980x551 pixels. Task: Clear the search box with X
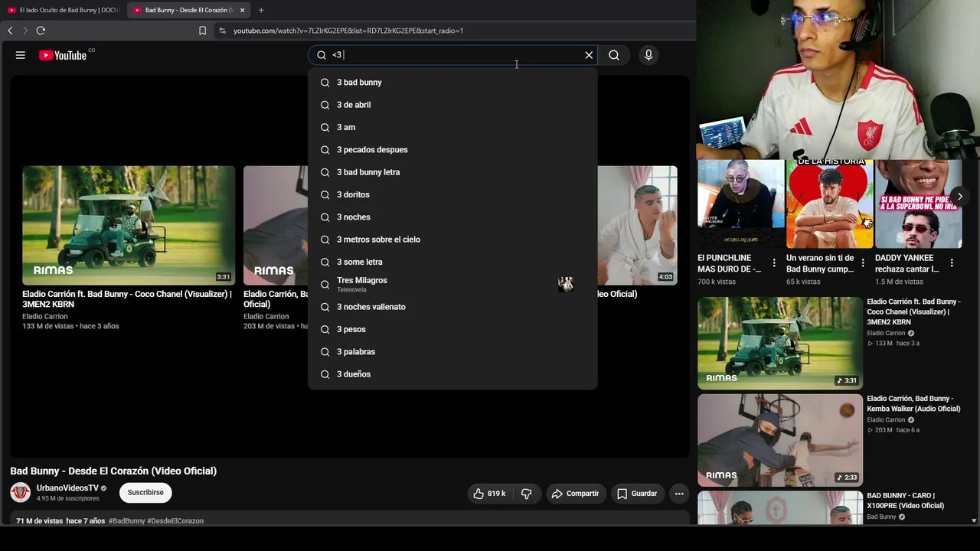(x=589, y=55)
